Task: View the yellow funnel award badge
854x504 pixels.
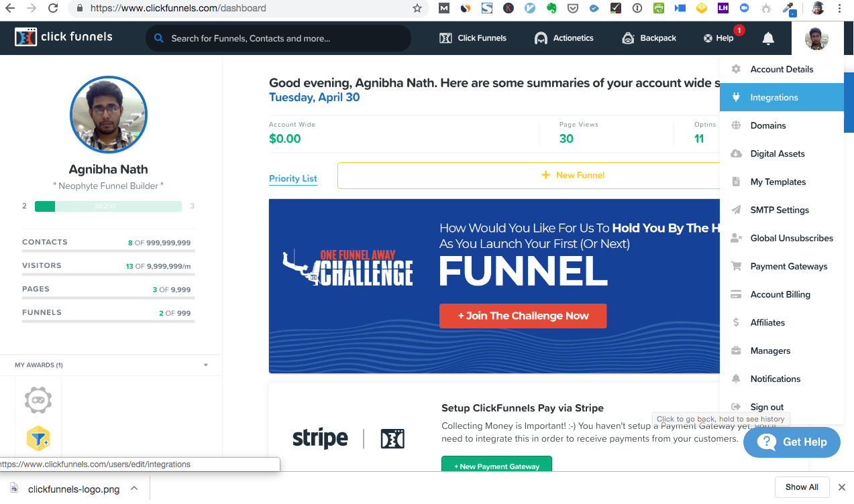Action: [38, 438]
